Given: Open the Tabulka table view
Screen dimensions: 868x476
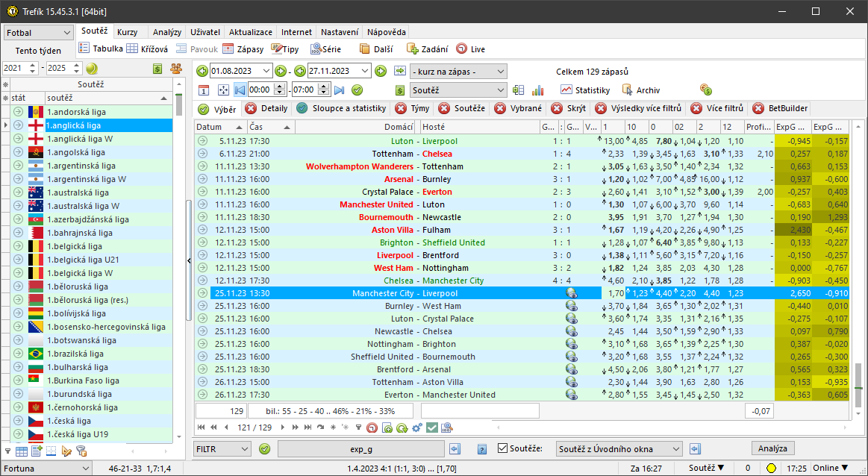Looking at the screenshot, I should coord(101,48).
